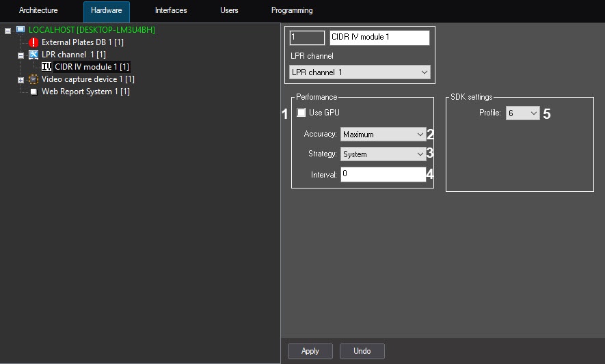Viewport: 605px width, 364px height.
Task: Click the Web Report System icon
Action: coord(34,92)
